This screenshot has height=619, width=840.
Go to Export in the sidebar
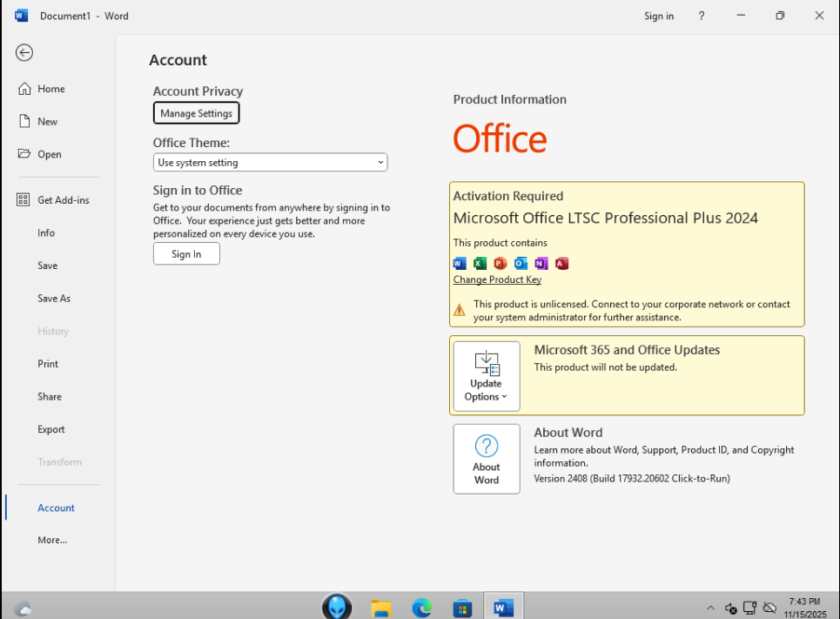click(50, 429)
